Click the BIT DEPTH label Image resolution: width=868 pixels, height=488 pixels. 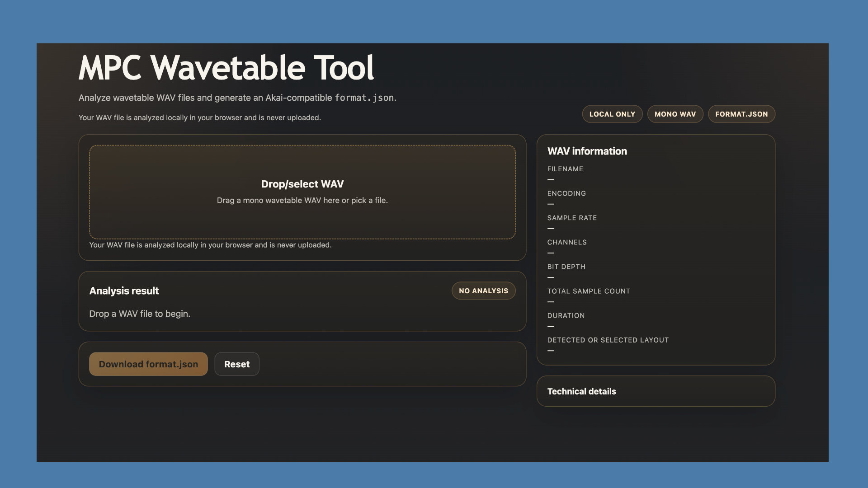point(566,267)
